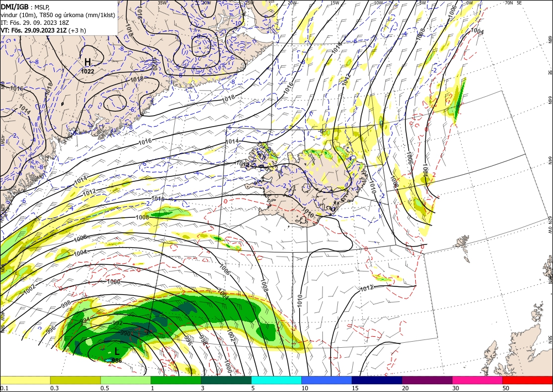Click the "5W" longitude label at top
Screen dimensions: 553x392
click(422, 3)
